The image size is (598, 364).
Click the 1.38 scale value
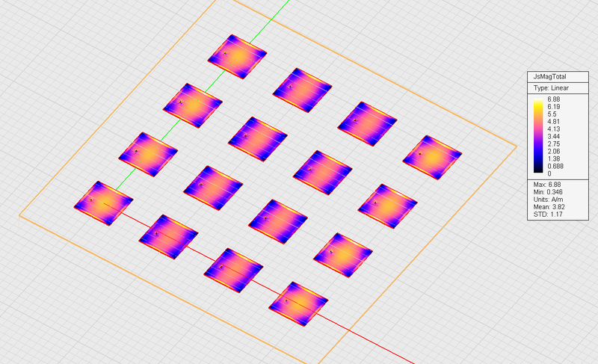(x=554, y=159)
